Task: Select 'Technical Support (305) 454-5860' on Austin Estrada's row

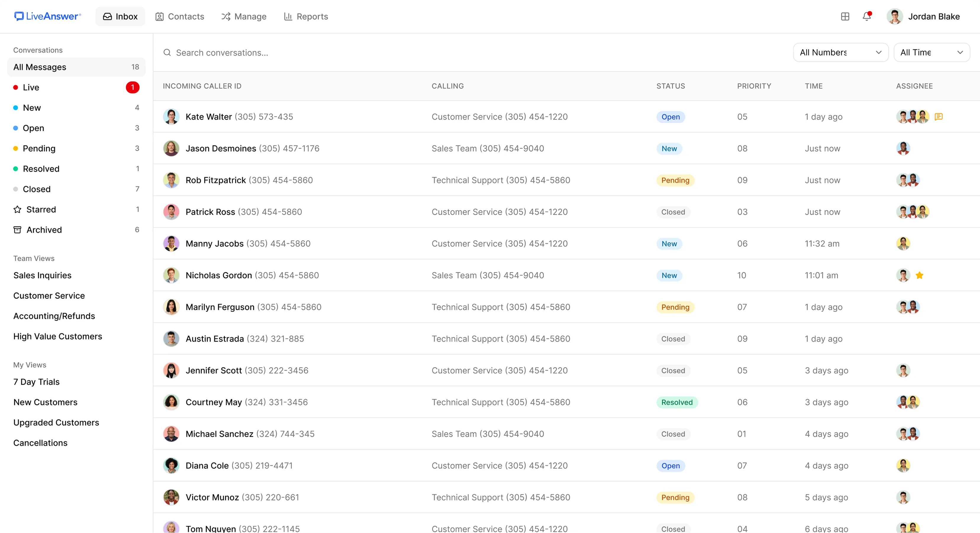Action: 501,339
